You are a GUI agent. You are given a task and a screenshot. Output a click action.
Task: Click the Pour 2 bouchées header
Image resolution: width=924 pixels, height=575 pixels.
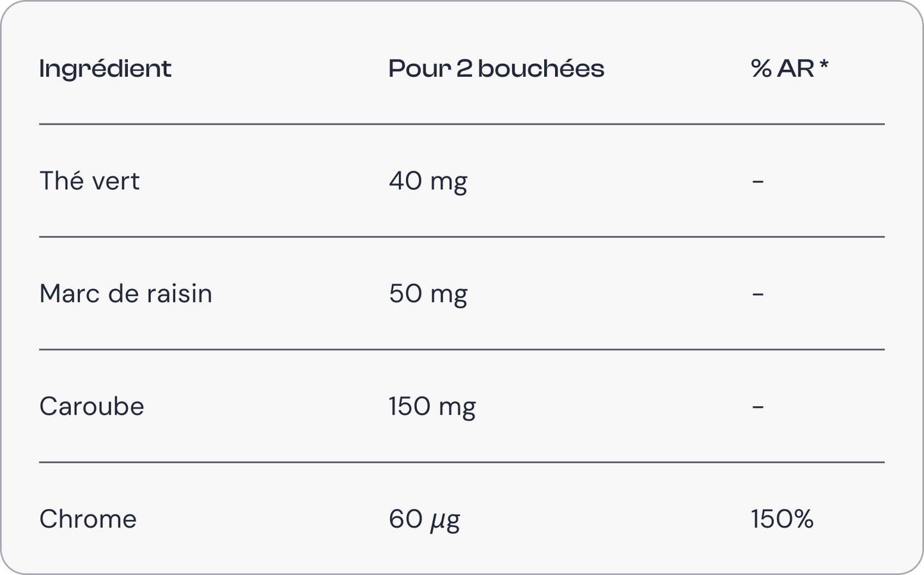(x=496, y=69)
